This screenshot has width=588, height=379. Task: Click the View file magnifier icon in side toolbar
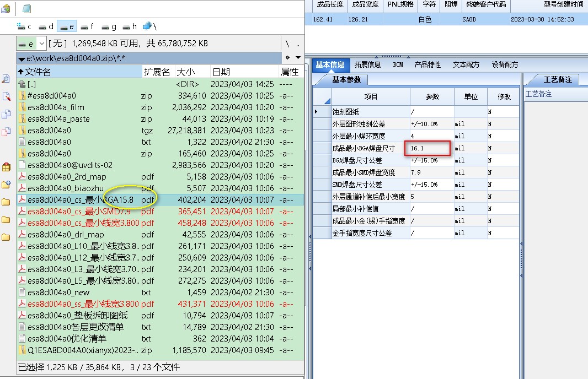point(6,79)
